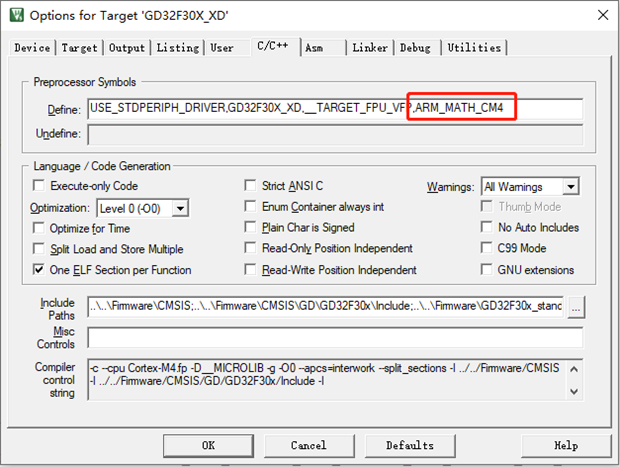Image resolution: width=620 pixels, height=467 pixels.
Task: Toggle Optimize for Time checkbox
Action: coord(38,228)
